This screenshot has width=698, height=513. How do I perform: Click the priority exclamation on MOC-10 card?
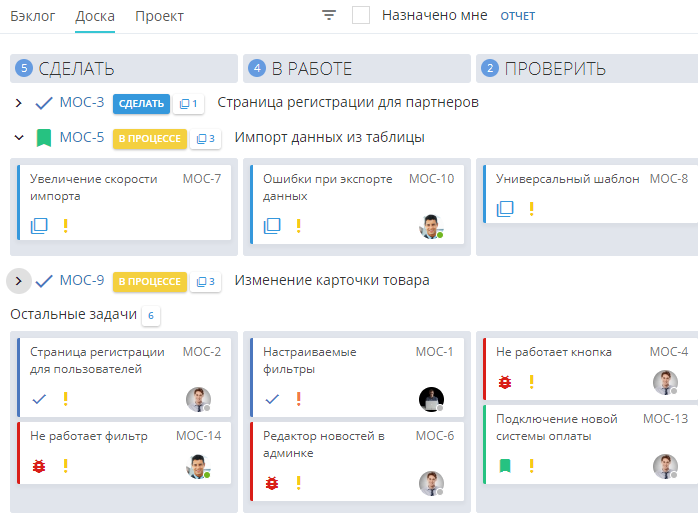pos(298,226)
